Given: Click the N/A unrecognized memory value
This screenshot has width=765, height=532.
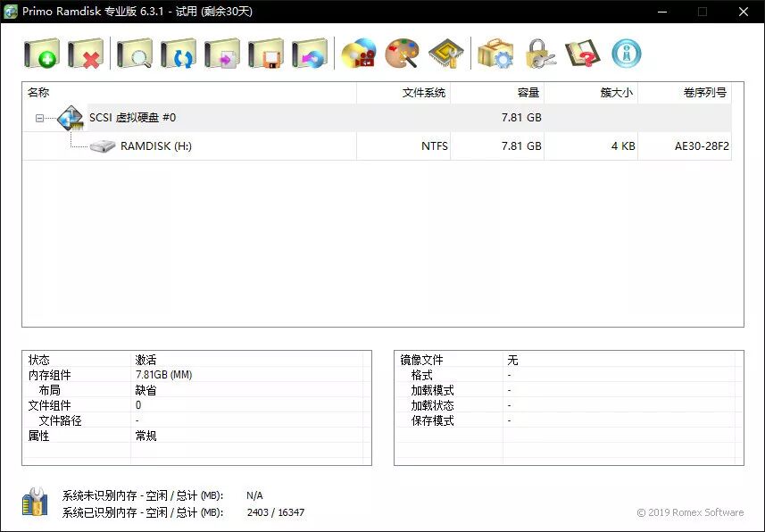Looking at the screenshot, I should tap(254, 495).
